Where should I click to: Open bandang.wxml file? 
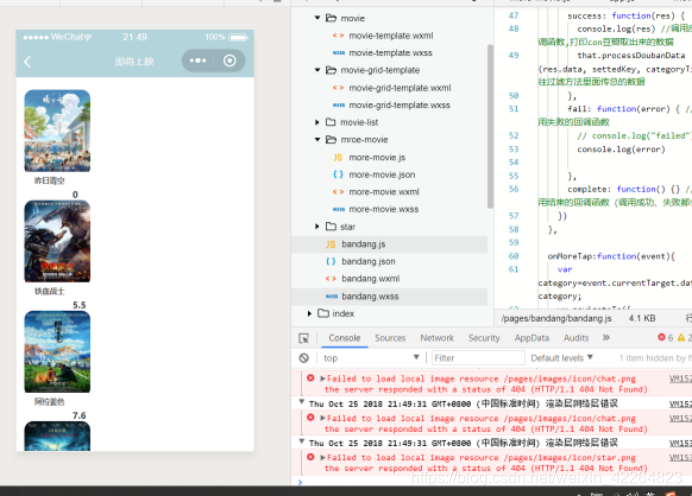click(x=370, y=278)
